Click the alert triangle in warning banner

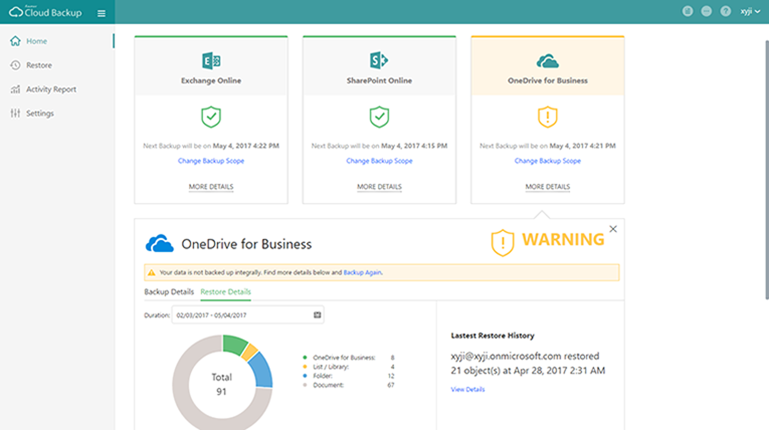click(x=152, y=273)
